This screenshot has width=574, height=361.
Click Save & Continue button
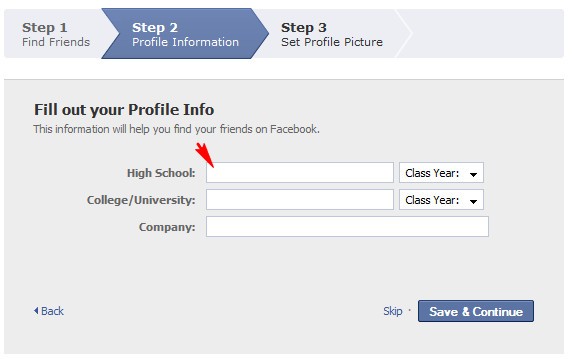[476, 311]
